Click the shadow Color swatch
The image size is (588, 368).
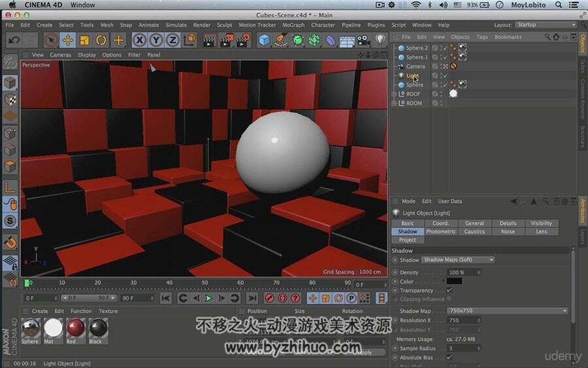tap(454, 281)
